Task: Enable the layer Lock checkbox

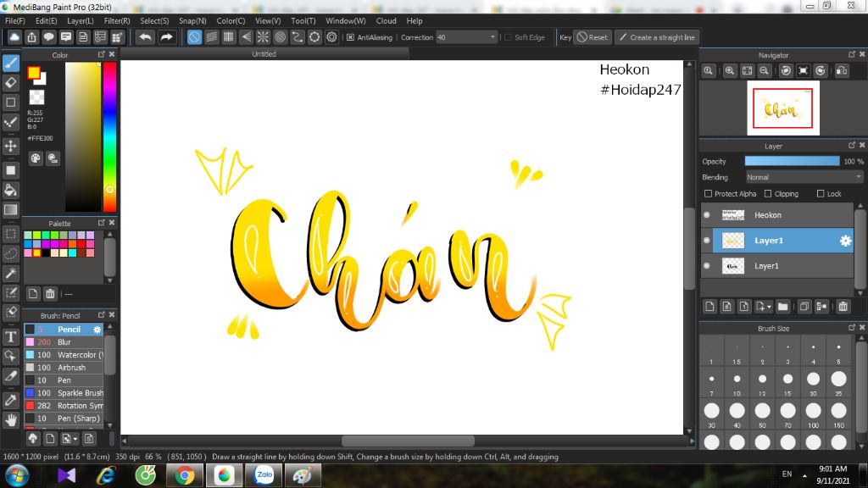Action: 821,194
